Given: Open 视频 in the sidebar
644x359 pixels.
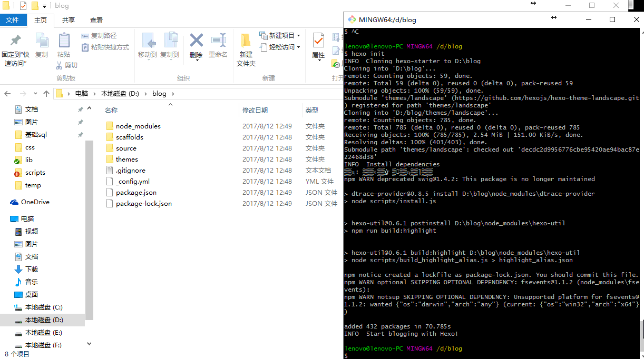Looking at the screenshot, I should pyautogui.click(x=32, y=232).
